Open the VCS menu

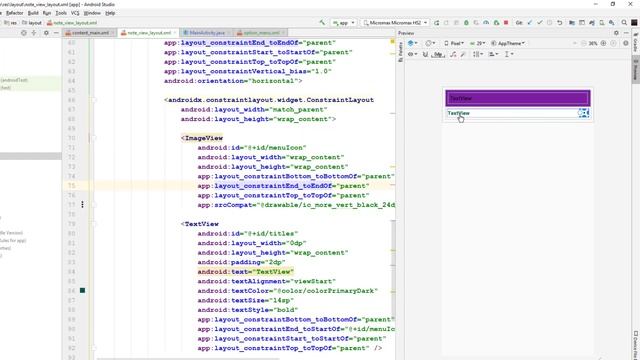(x=75, y=13)
